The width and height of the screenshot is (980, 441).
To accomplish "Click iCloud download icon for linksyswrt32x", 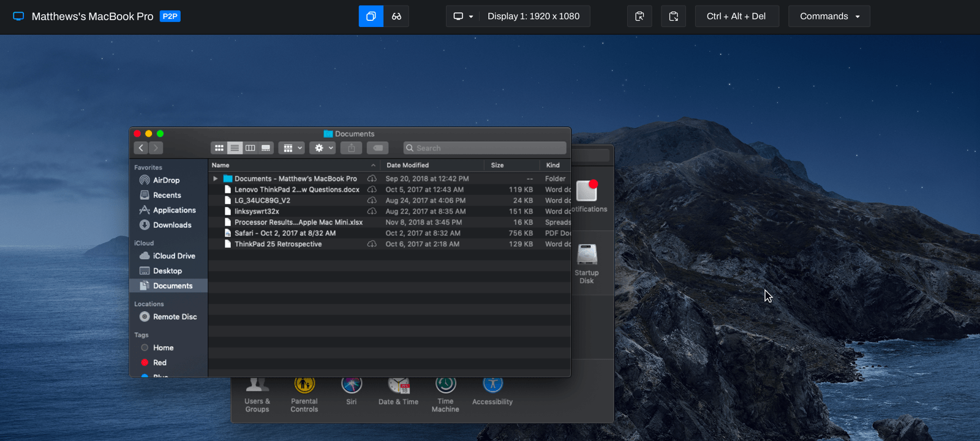I will [372, 211].
